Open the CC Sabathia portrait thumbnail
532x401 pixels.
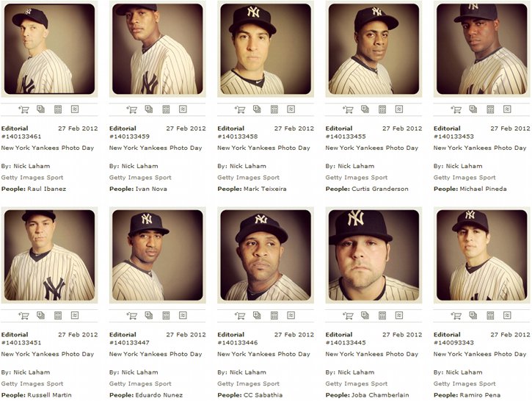(x=266, y=255)
